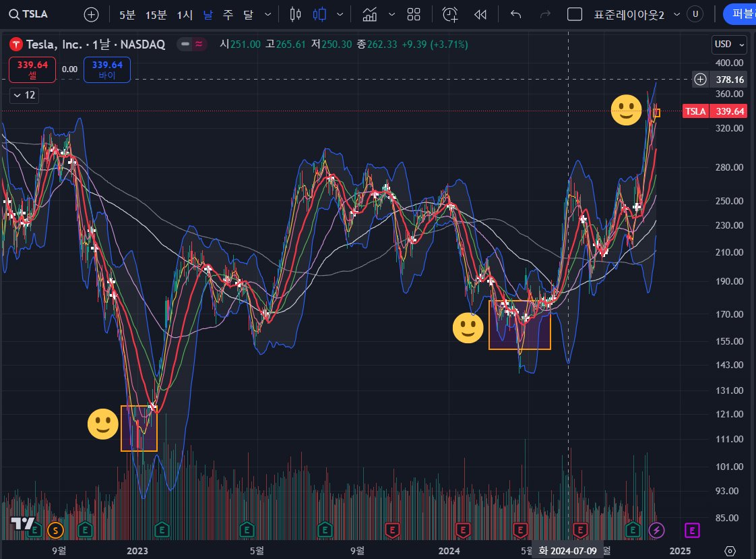Switch to the 15분 interval
Image resolution: width=756 pixels, height=559 pixels.
point(156,15)
